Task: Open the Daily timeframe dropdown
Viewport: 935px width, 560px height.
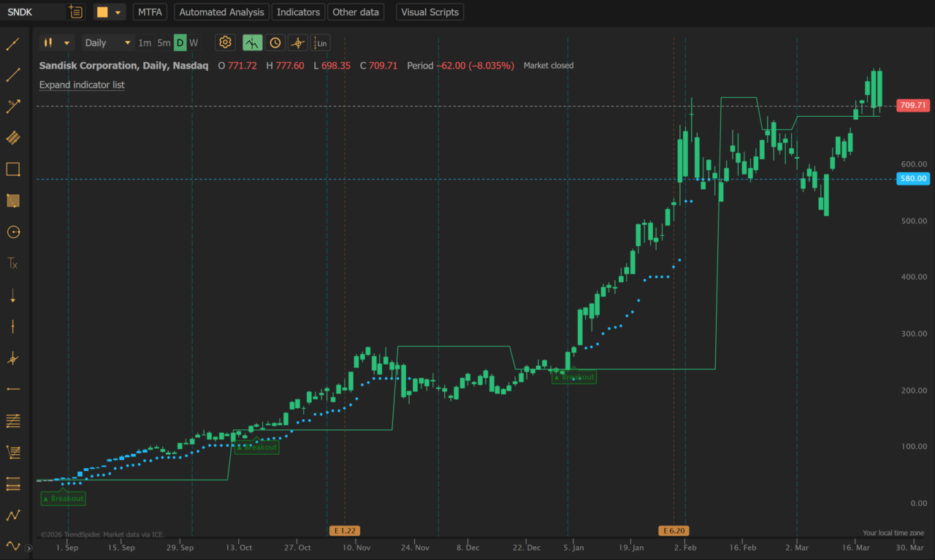Action: point(107,42)
